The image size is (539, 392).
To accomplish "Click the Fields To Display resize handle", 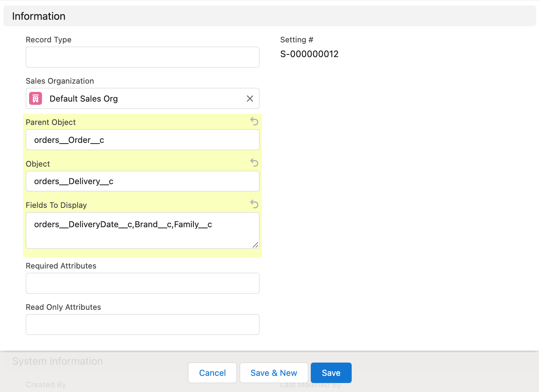I will click(x=256, y=246).
